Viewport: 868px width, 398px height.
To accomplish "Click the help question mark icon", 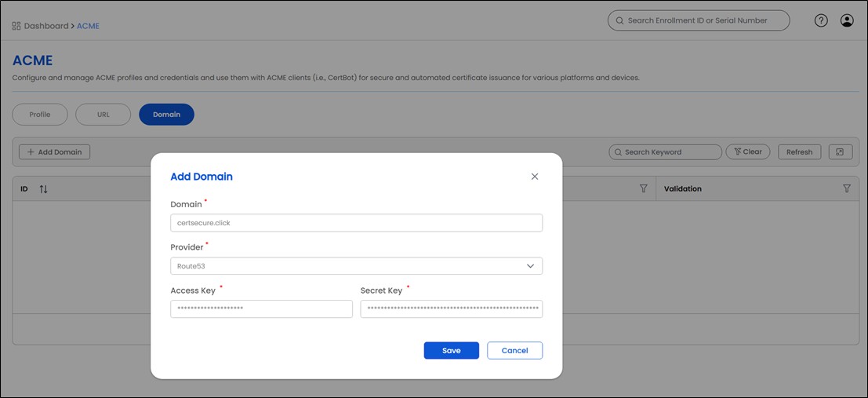I will [821, 21].
